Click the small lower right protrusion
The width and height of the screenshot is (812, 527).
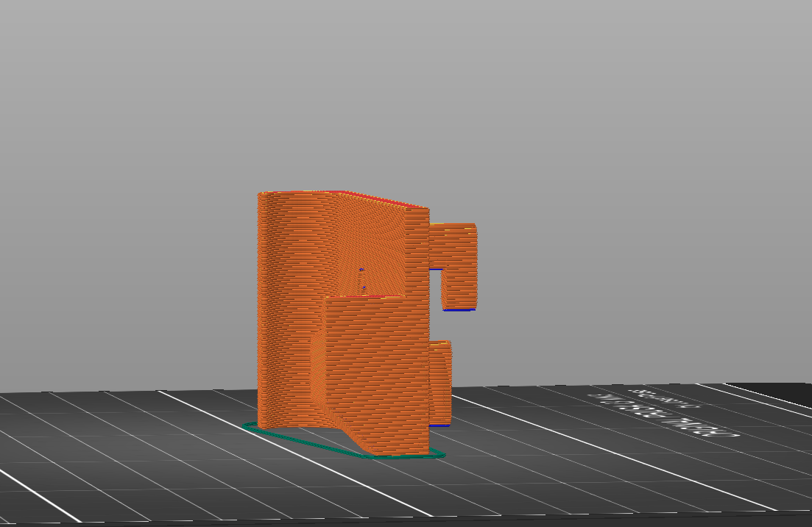tap(440, 383)
